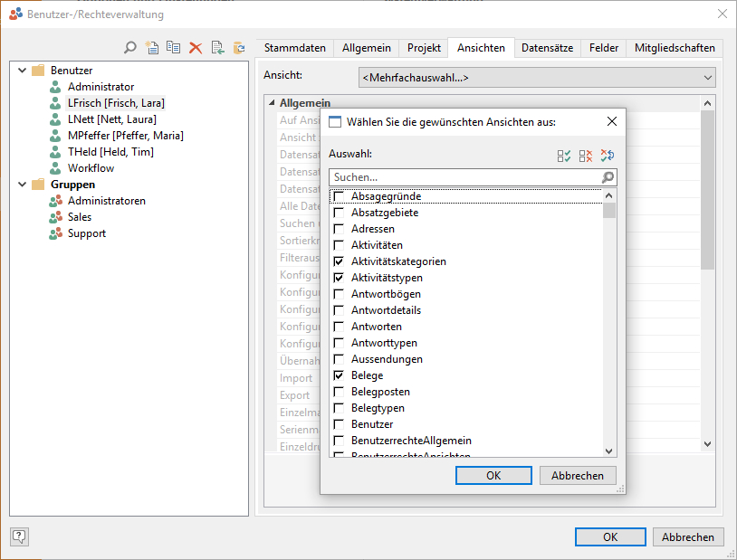Confirm selection with the dialog OK button
Screen dimensions: 737x560
click(x=493, y=475)
